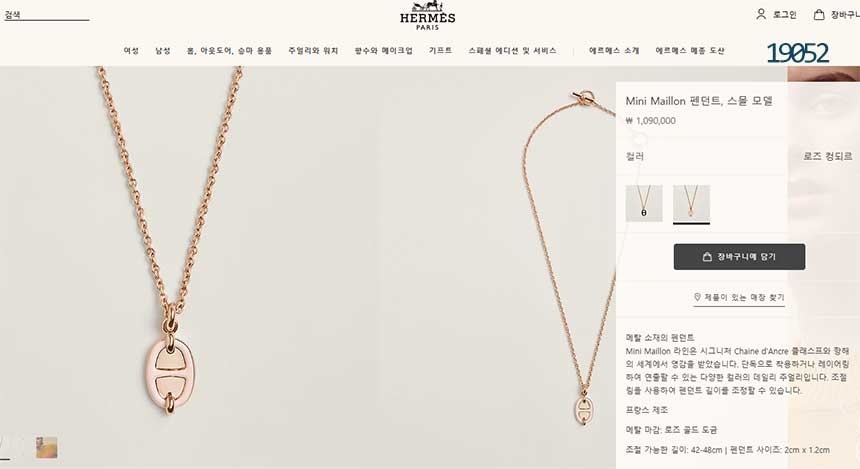
Task: Open the 주얼리와 워치 menu
Action: coord(313,50)
